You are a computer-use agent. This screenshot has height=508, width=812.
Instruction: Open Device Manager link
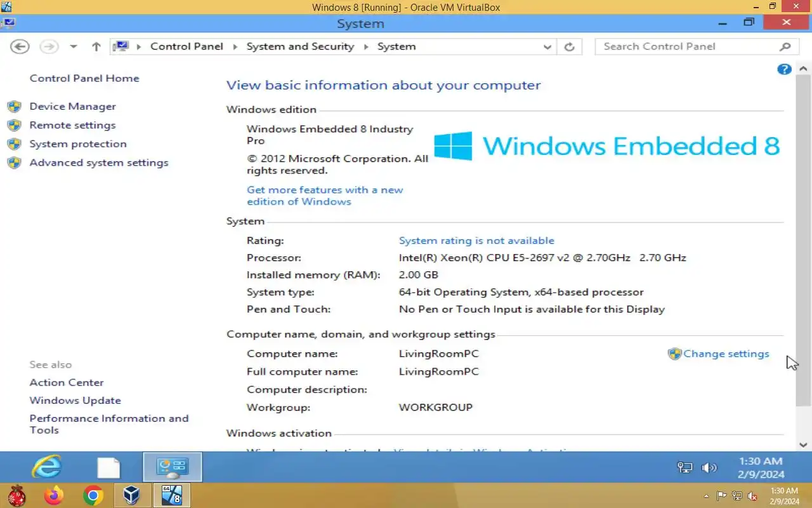(x=73, y=106)
